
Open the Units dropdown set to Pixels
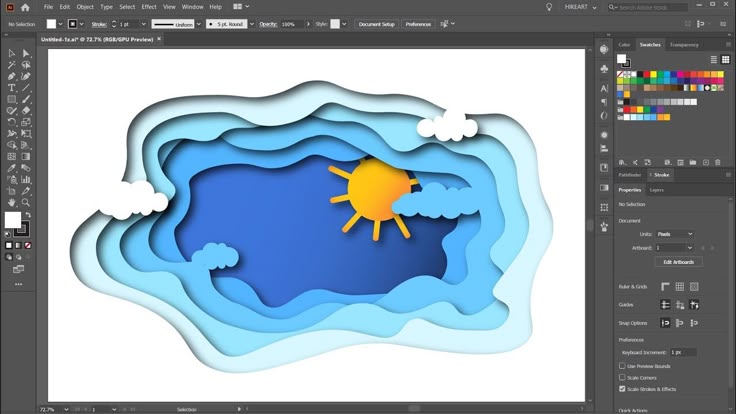tap(674, 234)
